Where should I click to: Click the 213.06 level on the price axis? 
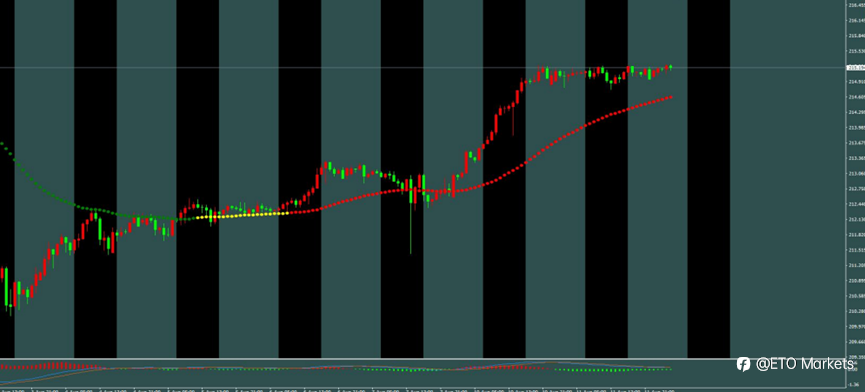click(856, 173)
